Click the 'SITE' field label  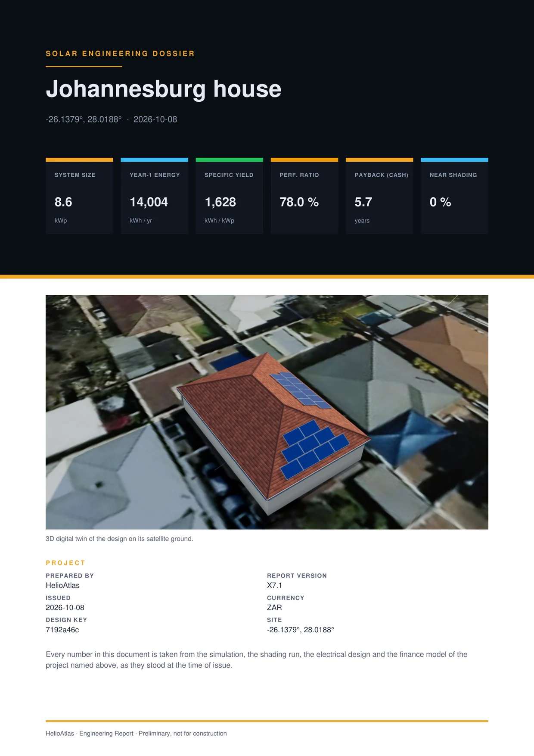click(x=274, y=620)
